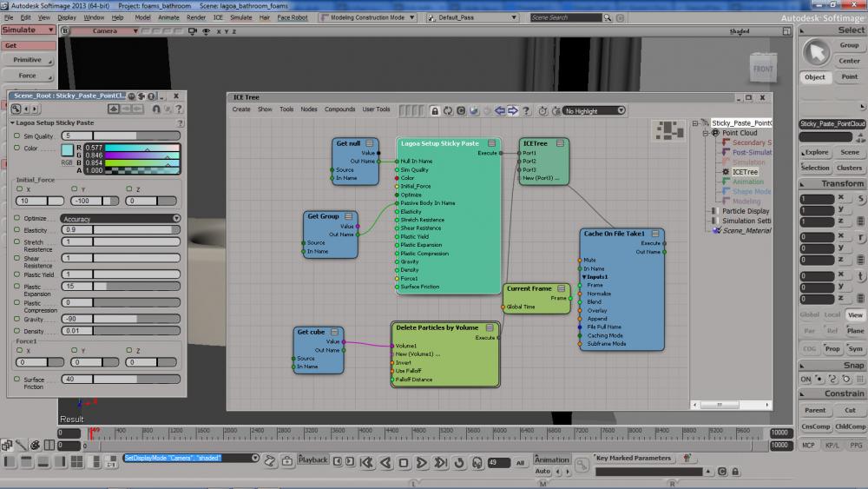Click the Color swatch in property panel
868x489 pixels.
68,151
